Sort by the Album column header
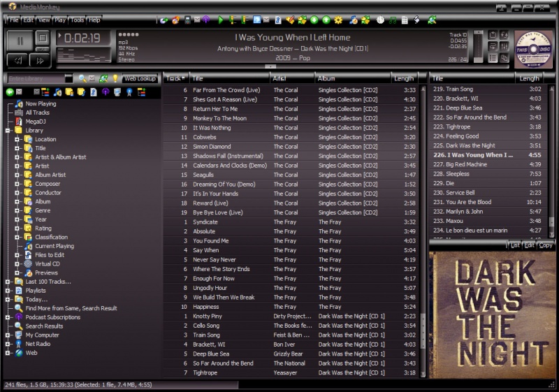 pyautogui.click(x=353, y=78)
